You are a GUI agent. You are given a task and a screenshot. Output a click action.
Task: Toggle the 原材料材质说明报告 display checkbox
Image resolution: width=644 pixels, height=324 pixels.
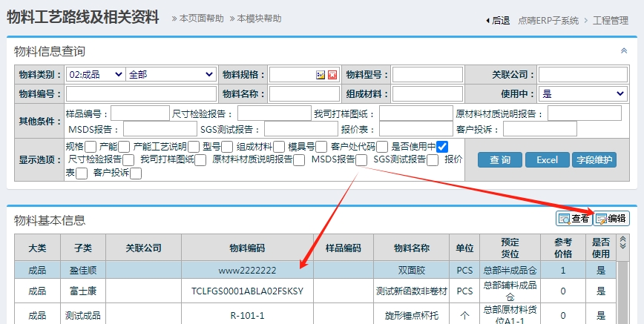299,160
